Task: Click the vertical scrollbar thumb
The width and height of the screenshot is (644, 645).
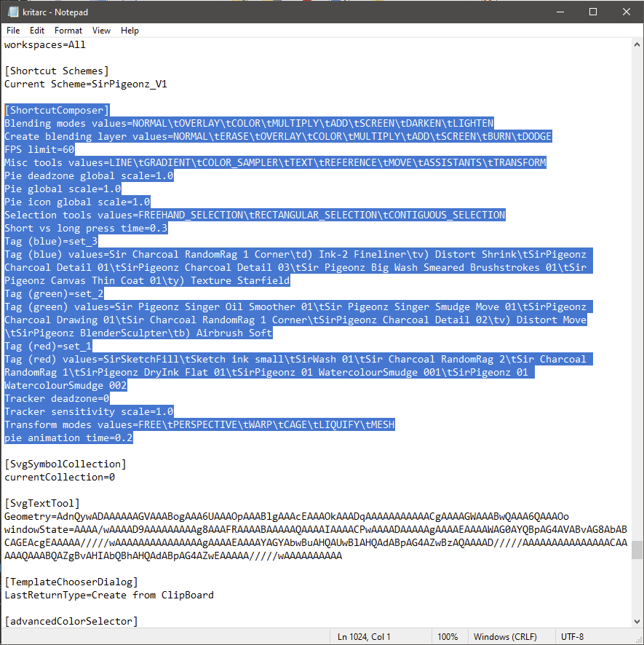Action: tap(637, 550)
